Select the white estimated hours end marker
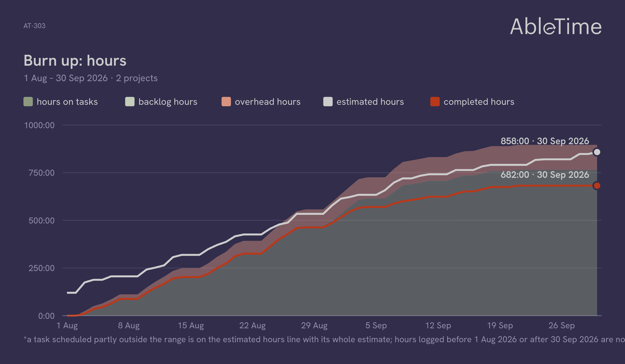The image size is (625, 364). [597, 152]
